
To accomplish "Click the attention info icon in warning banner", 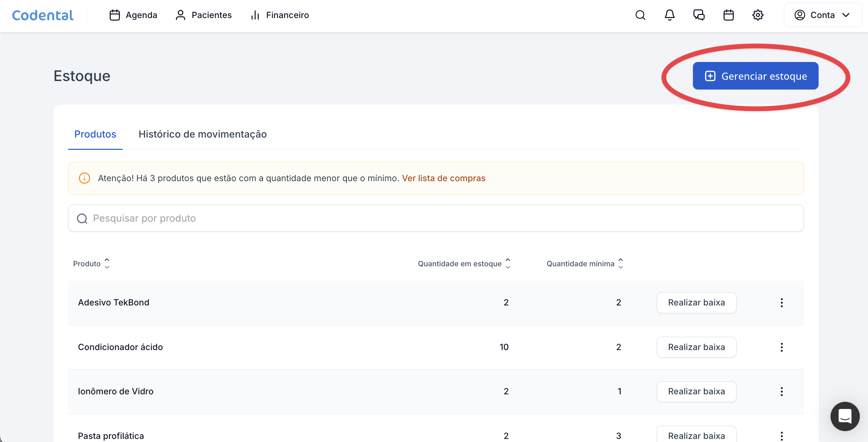I will point(84,178).
